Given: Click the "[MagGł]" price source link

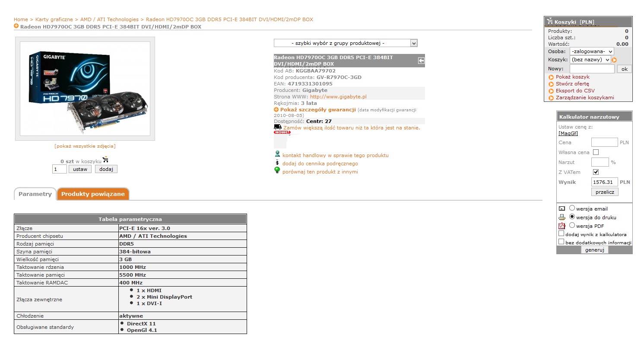Looking at the screenshot, I should [568, 133].
